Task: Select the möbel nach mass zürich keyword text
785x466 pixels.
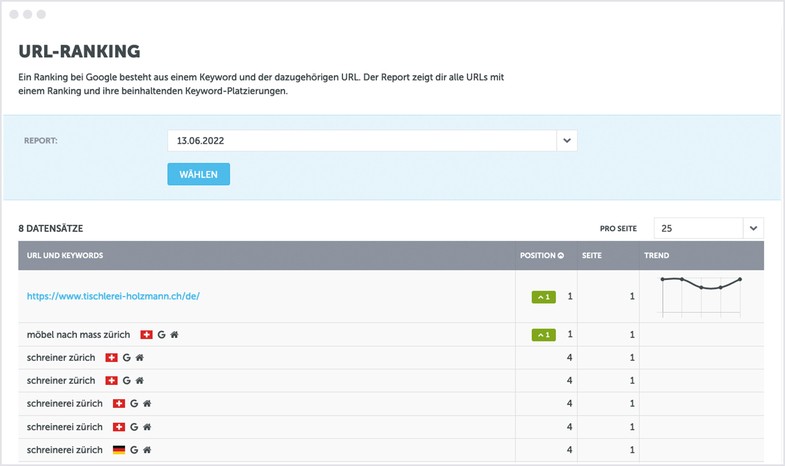Action: click(x=78, y=334)
